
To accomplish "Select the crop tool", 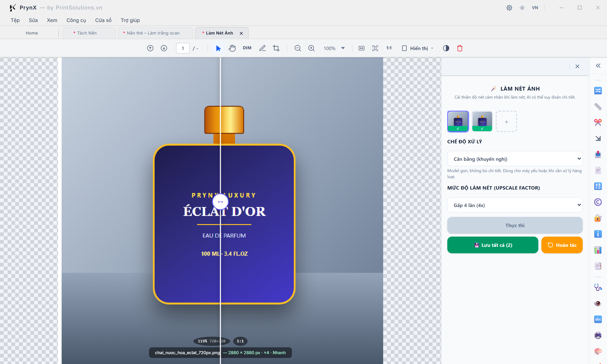I will click(276, 48).
